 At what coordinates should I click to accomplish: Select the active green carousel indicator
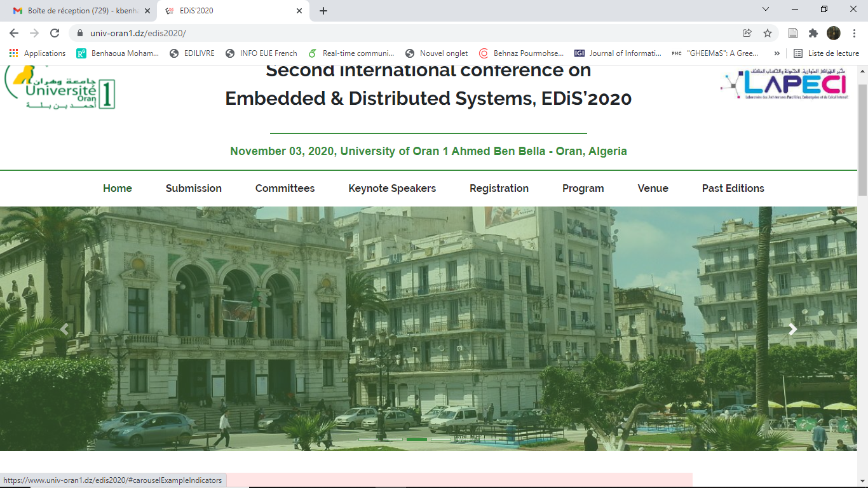pyautogui.click(x=417, y=439)
